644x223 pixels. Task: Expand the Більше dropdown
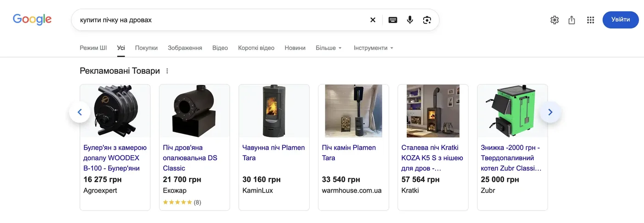tap(329, 48)
